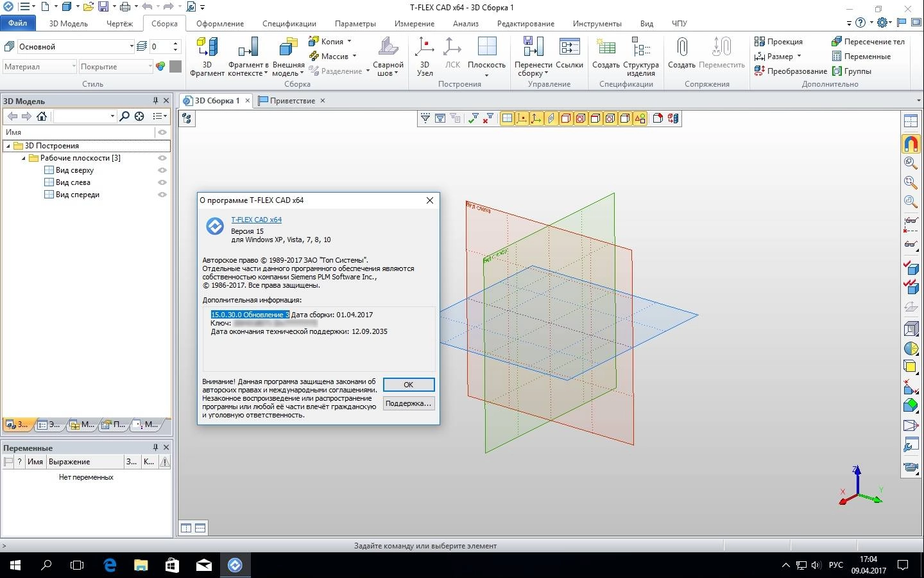924x578 pixels.
Task: Open the Массив dropdown arrow
Action: click(354, 56)
